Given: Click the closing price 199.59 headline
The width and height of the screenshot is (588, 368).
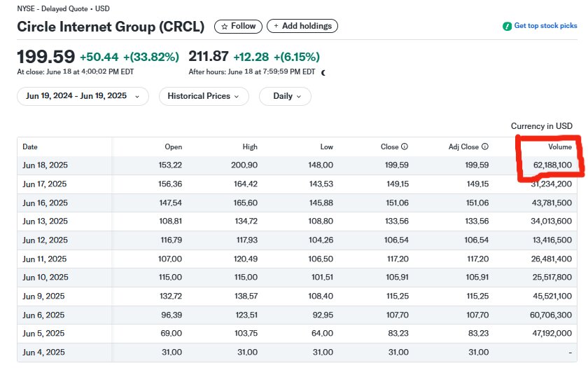Looking at the screenshot, I should pyautogui.click(x=45, y=57).
